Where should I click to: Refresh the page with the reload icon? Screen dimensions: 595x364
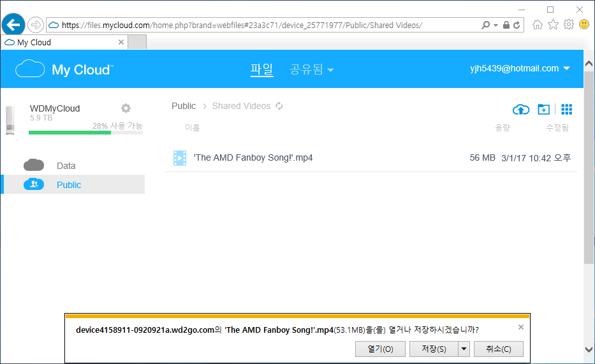coord(517,25)
